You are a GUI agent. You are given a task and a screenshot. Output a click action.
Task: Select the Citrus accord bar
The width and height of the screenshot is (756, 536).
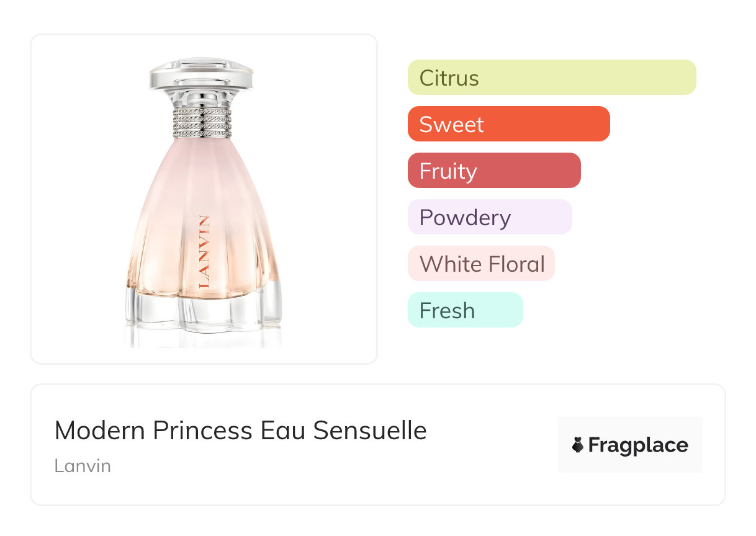click(551, 78)
